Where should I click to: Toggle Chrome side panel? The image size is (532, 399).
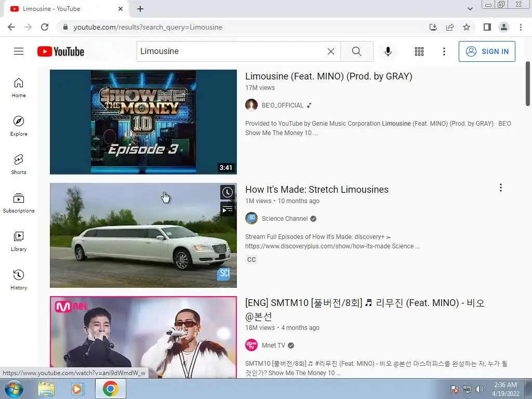pyautogui.click(x=487, y=27)
